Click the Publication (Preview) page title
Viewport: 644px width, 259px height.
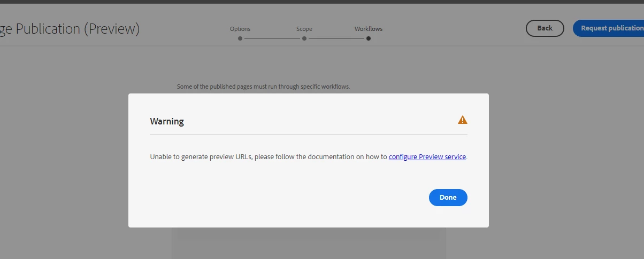70,29
